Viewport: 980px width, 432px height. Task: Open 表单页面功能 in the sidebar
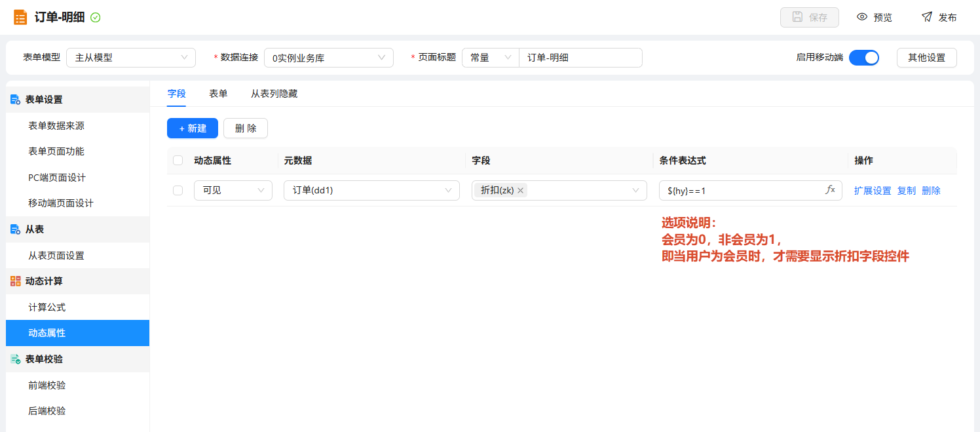click(77, 151)
